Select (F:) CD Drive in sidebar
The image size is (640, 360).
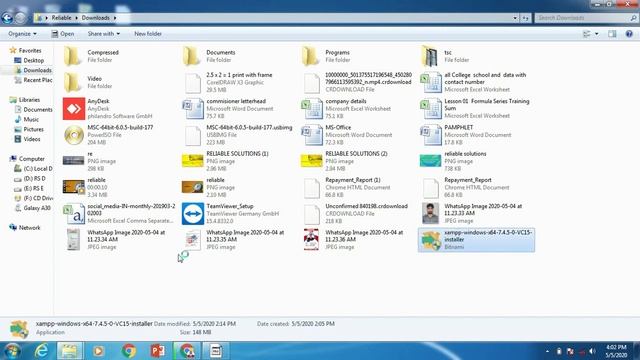[x=33, y=198]
